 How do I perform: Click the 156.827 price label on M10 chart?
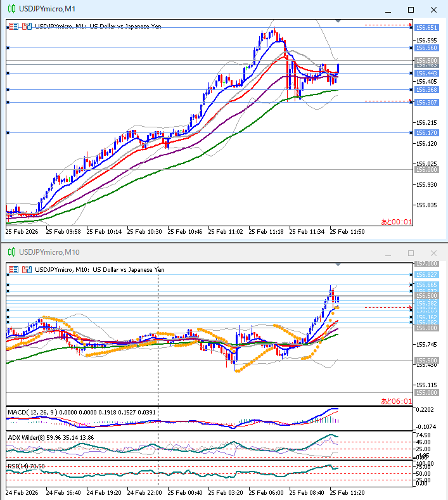[x=426, y=274]
